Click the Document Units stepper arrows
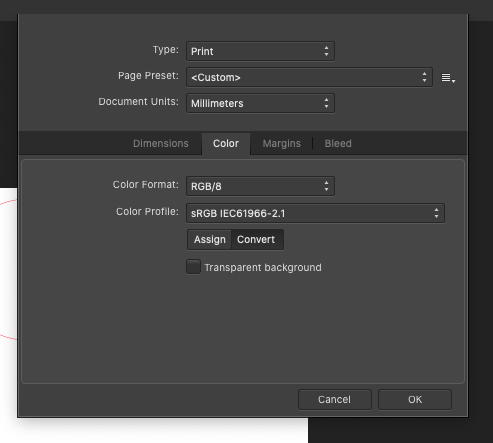Screen dimensions: 493x443 click(326, 103)
